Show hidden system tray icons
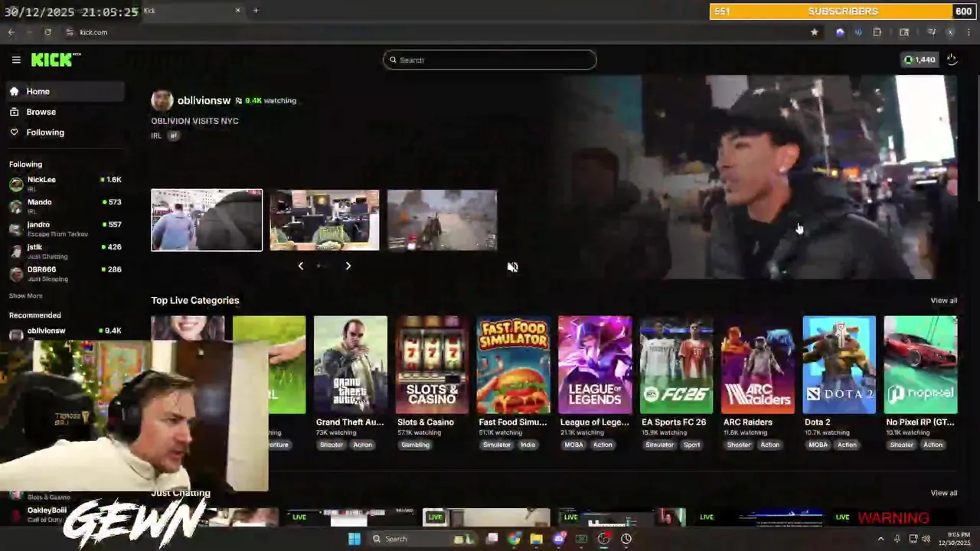 click(880, 539)
